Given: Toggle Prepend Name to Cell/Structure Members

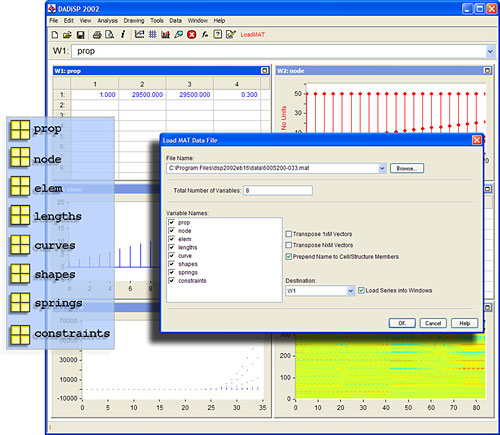Looking at the screenshot, I should [289, 257].
